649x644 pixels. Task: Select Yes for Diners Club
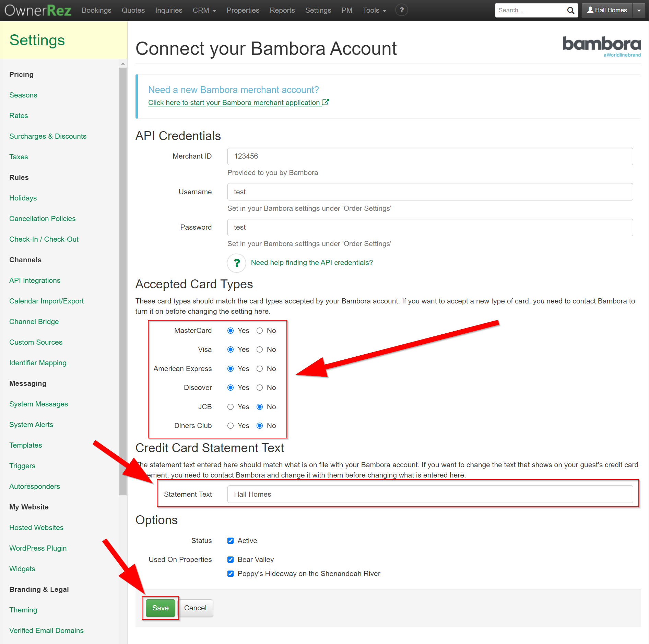pyautogui.click(x=231, y=426)
